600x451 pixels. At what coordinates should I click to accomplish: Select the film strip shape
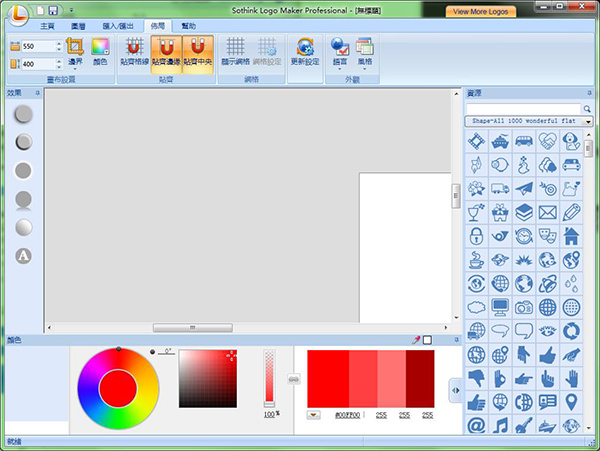(476, 142)
